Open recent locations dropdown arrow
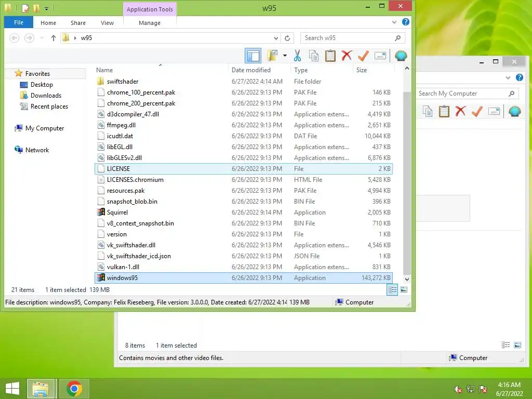The image size is (532, 399). [42, 38]
